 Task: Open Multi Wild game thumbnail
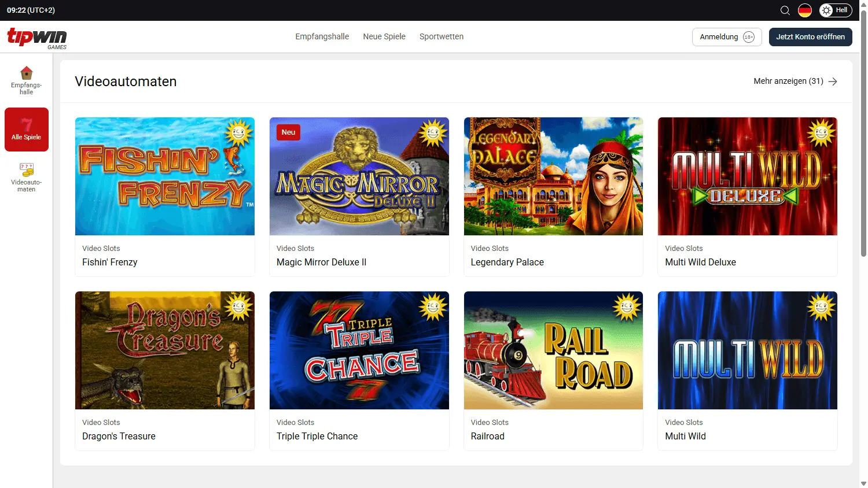tap(748, 350)
